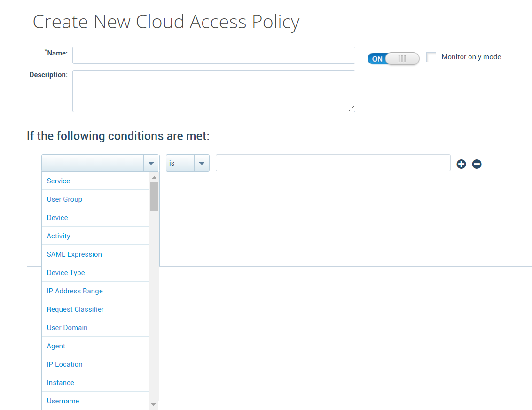Click the minus icon to remove condition

[477, 164]
